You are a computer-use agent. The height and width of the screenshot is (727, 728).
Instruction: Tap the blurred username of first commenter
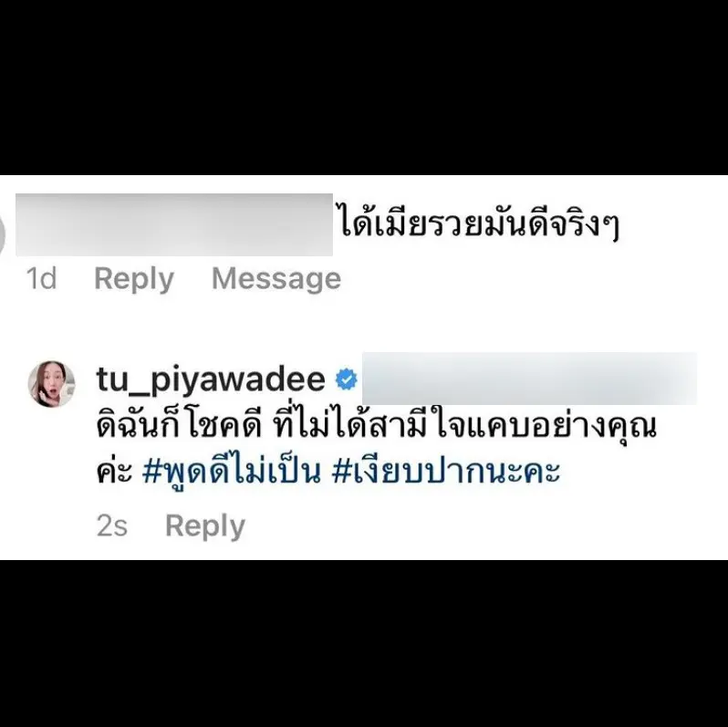click(x=174, y=224)
